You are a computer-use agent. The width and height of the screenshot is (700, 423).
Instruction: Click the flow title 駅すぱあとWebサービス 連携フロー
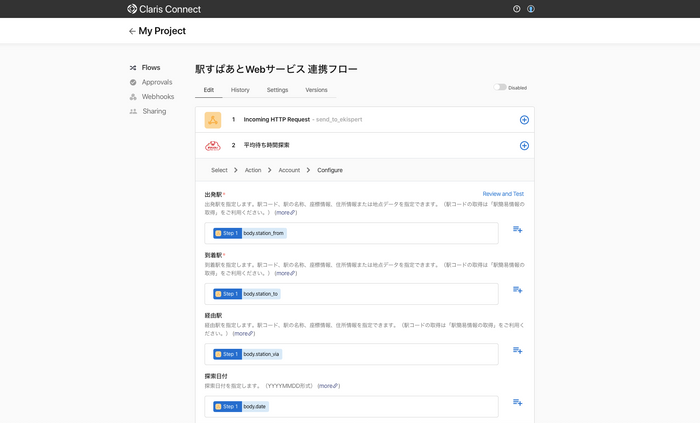pos(276,70)
